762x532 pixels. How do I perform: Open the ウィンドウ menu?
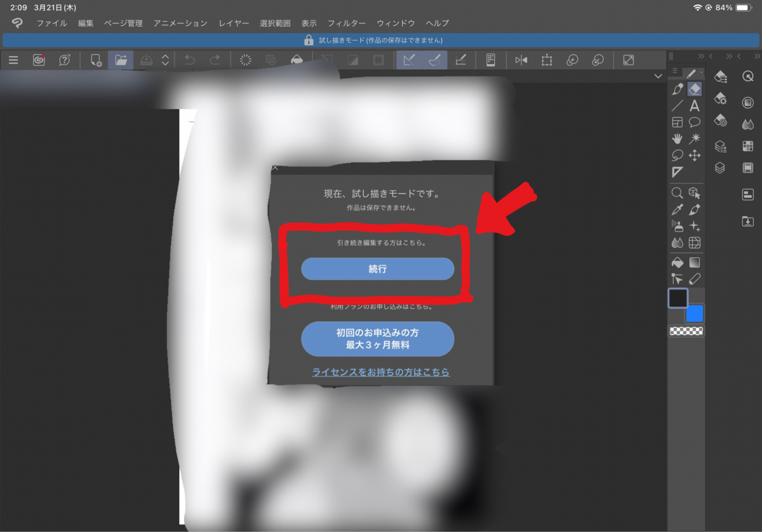pyautogui.click(x=396, y=23)
